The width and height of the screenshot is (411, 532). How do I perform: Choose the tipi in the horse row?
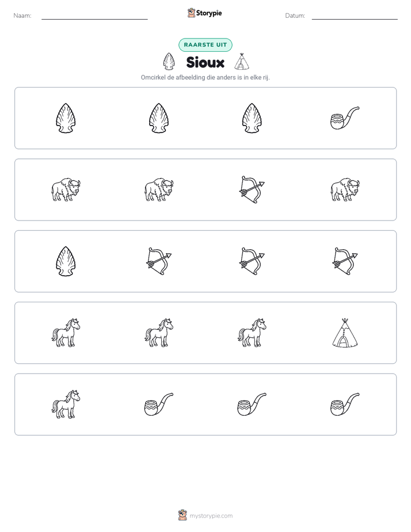(x=345, y=333)
